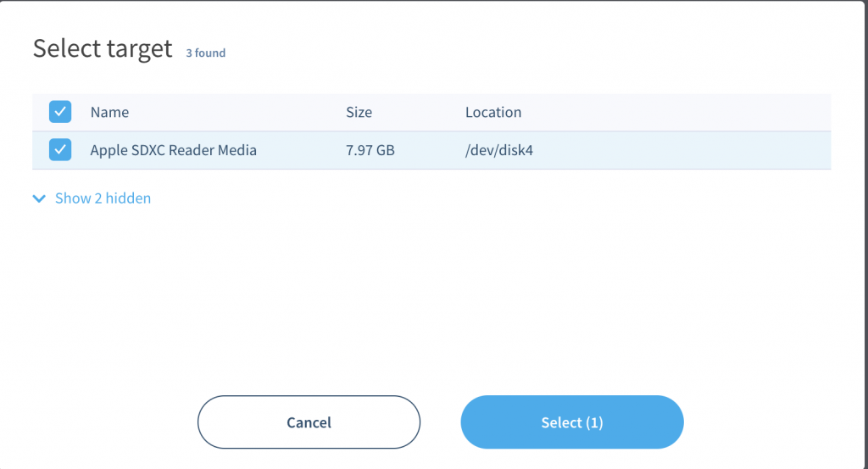The image size is (868, 469).
Task: Click the Cancel button
Action: [x=309, y=422]
